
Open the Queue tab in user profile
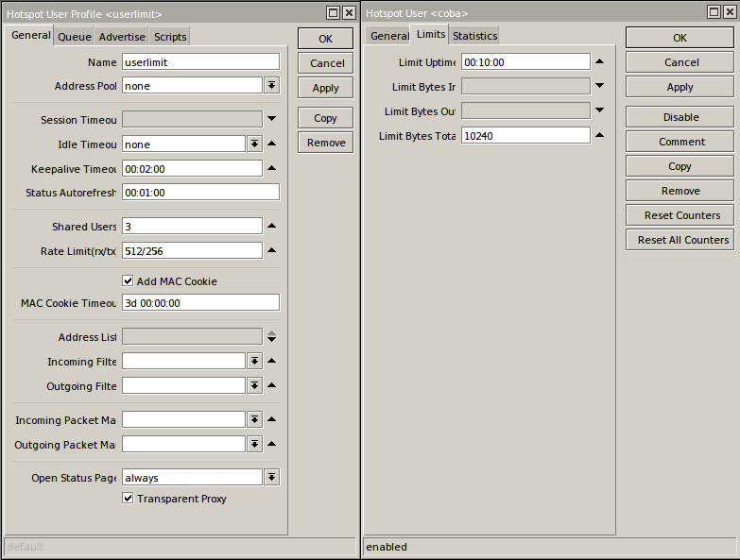coord(74,37)
